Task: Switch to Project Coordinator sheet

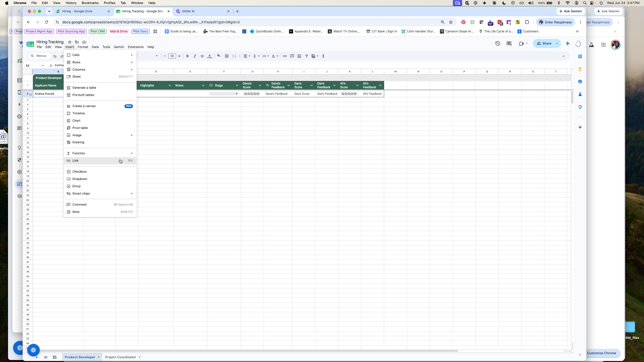Action: tap(120, 357)
